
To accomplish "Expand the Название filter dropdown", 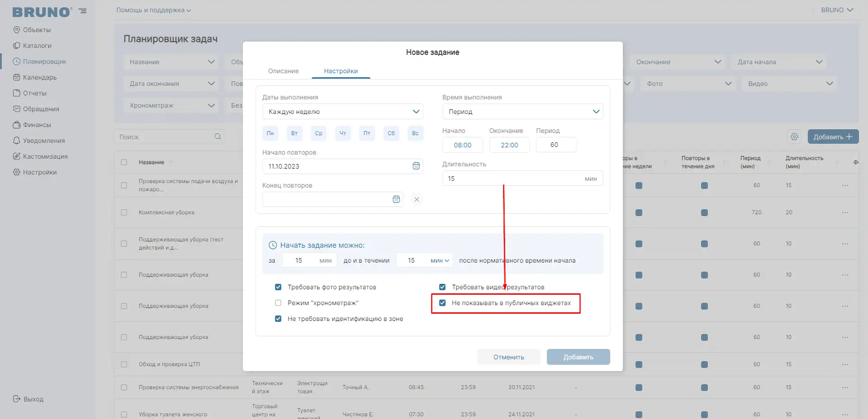I will (x=171, y=62).
